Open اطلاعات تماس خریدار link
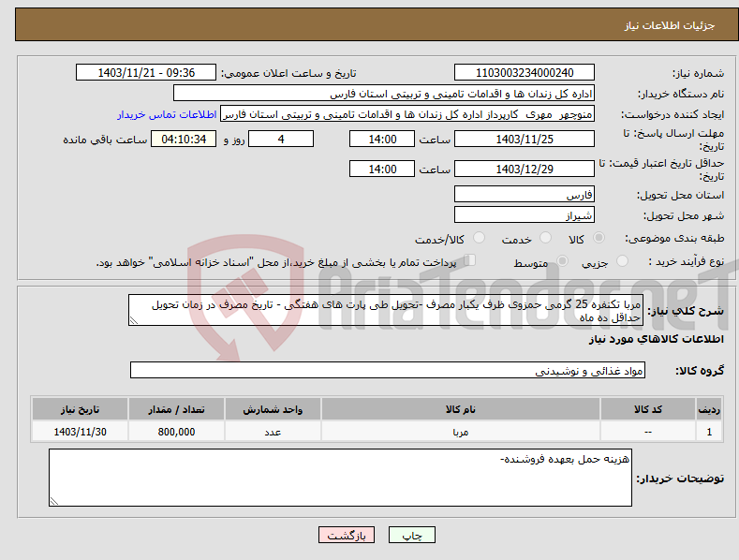 point(167,114)
